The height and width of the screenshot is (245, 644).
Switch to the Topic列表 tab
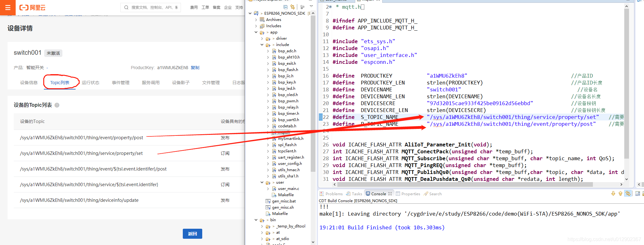point(60,83)
